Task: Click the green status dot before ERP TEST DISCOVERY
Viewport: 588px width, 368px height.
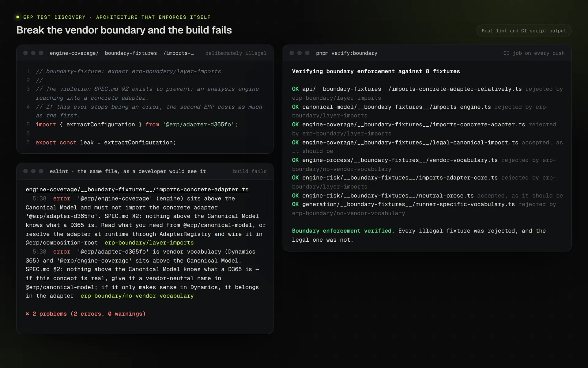Action: click(18, 17)
